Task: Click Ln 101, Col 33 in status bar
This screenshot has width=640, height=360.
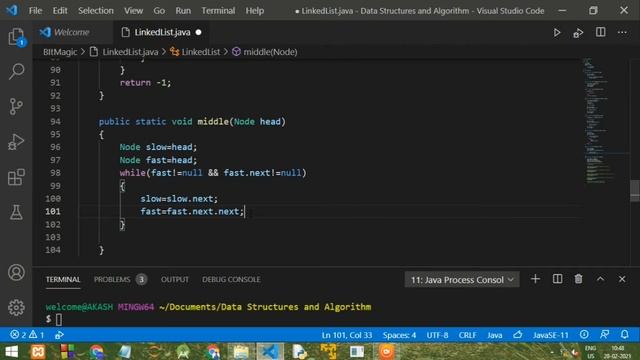Action: pos(347,335)
